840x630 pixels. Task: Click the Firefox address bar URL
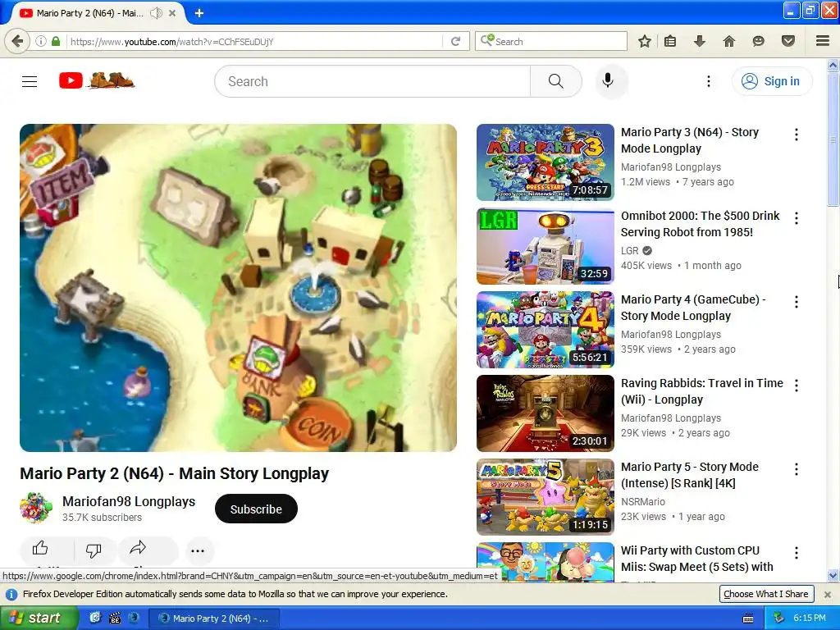pyautogui.click(x=255, y=41)
